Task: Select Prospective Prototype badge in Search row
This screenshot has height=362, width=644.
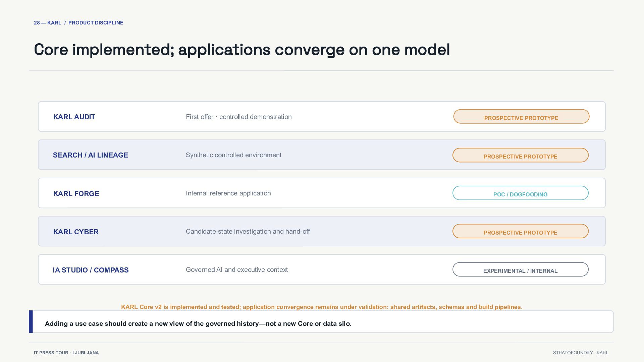Action: point(521,155)
